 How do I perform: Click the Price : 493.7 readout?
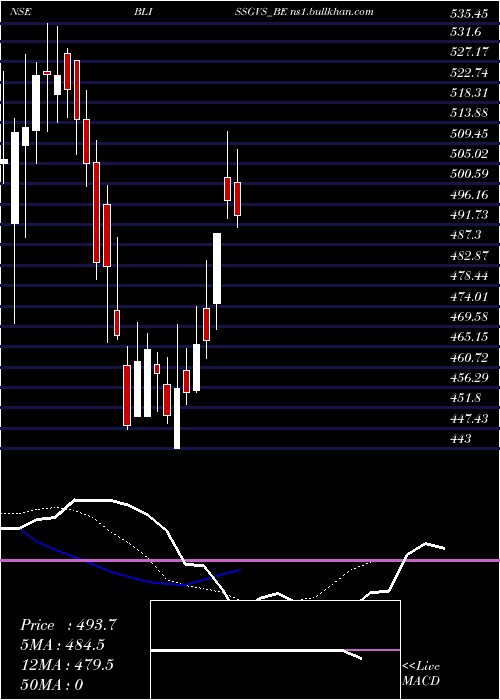[x=68, y=625]
